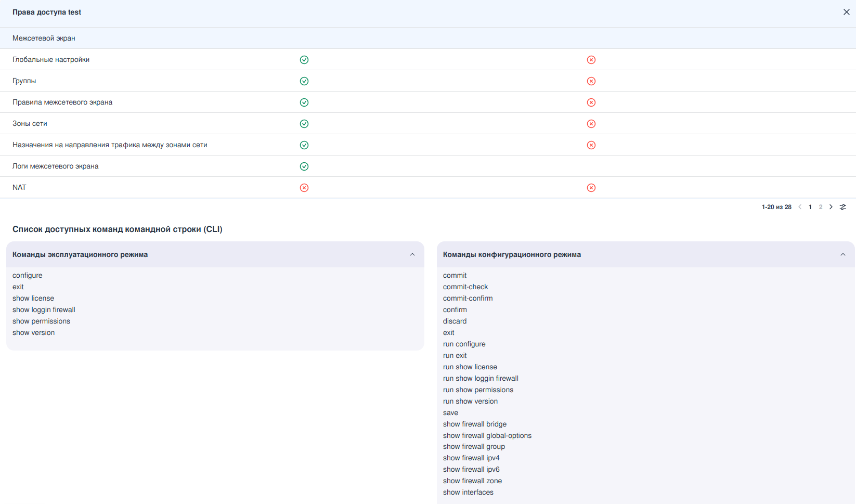Click green check for Правила межсетевого экрана

tap(304, 102)
